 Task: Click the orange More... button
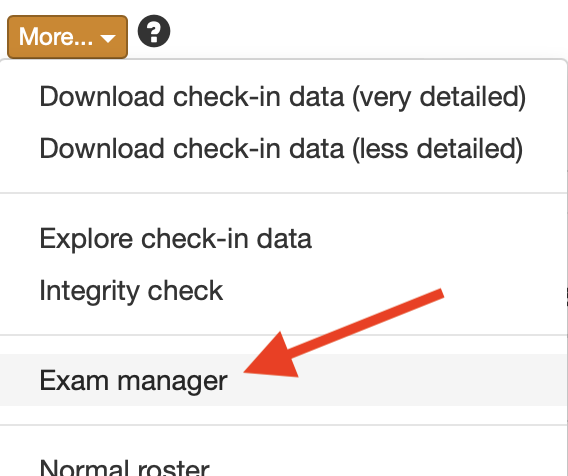pos(67,37)
